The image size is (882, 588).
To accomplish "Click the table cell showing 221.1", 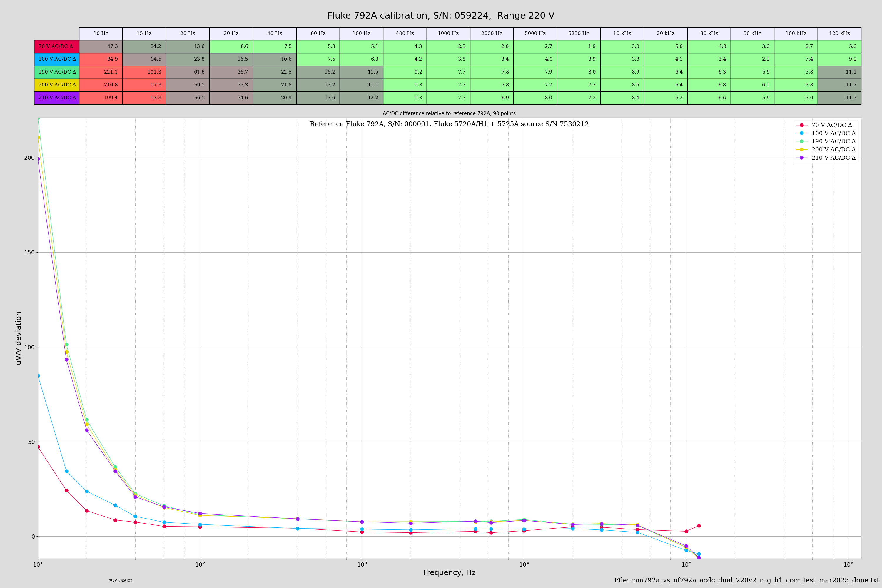I will click(101, 72).
